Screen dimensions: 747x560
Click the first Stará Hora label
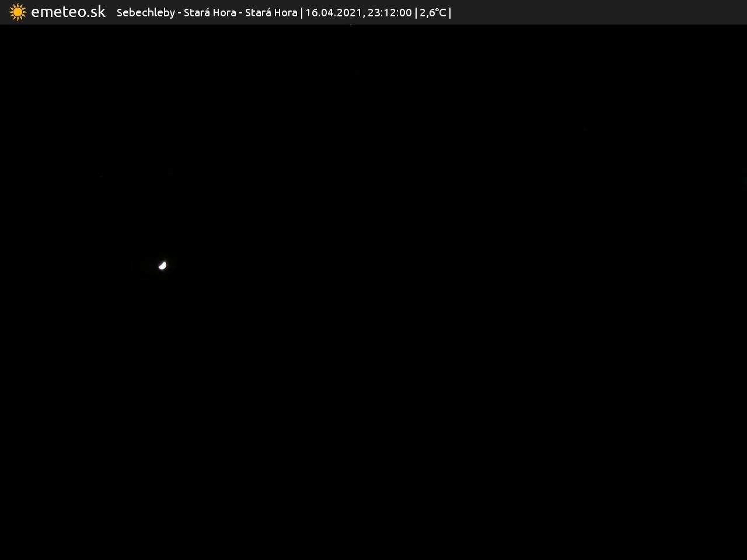tap(210, 13)
